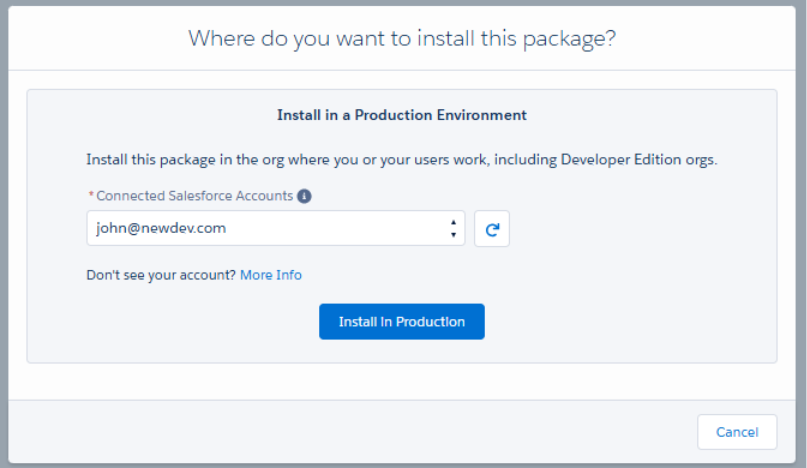Viewport: 807px width, 468px height.
Task: Cancel the package installation dialog
Action: [737, 432]
